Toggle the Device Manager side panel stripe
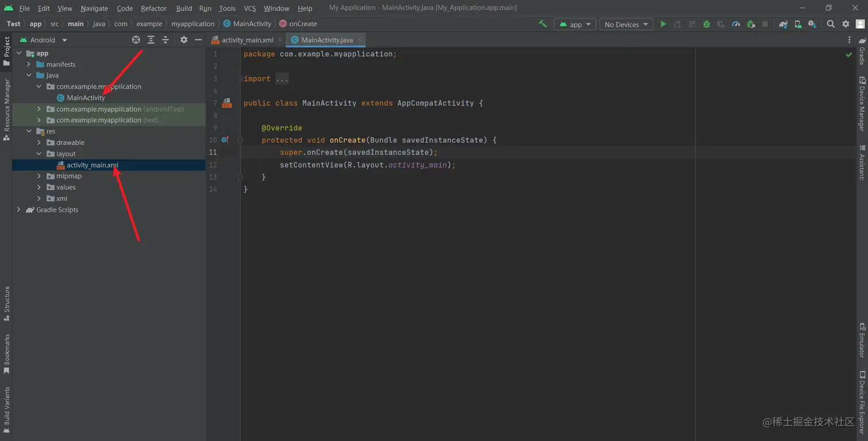Screen dimensions: 868x441 point(862,104)
